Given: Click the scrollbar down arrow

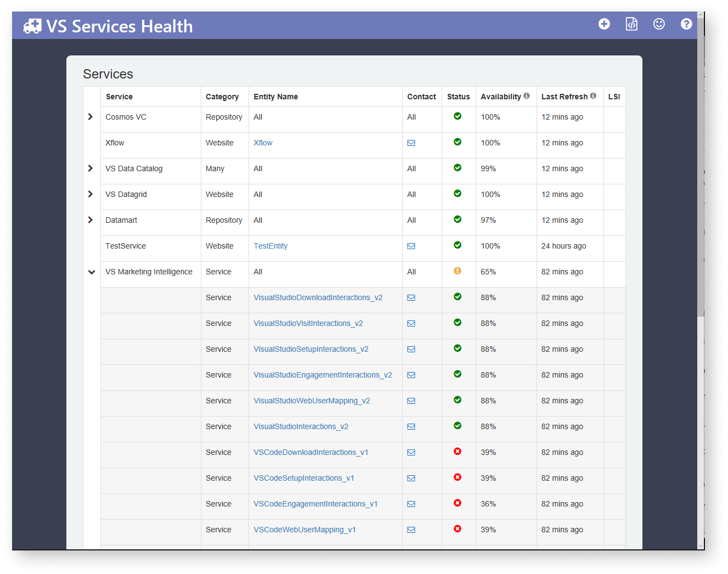Looking at the screenshot, I should point(701,546).
